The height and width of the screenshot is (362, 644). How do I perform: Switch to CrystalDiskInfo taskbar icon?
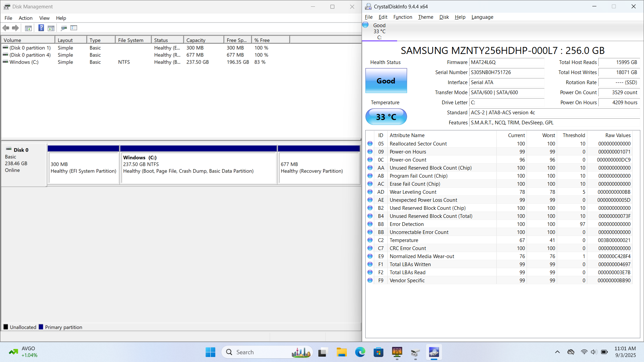(x=434, y=352)
